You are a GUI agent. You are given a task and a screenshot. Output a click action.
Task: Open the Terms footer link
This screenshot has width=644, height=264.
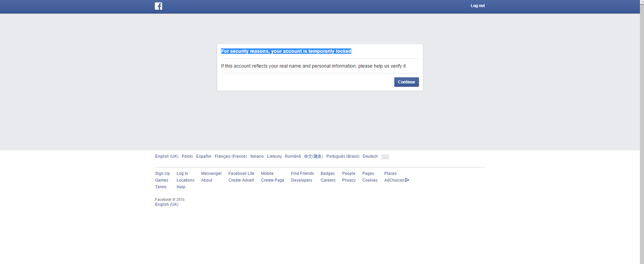tap(161, 187)
